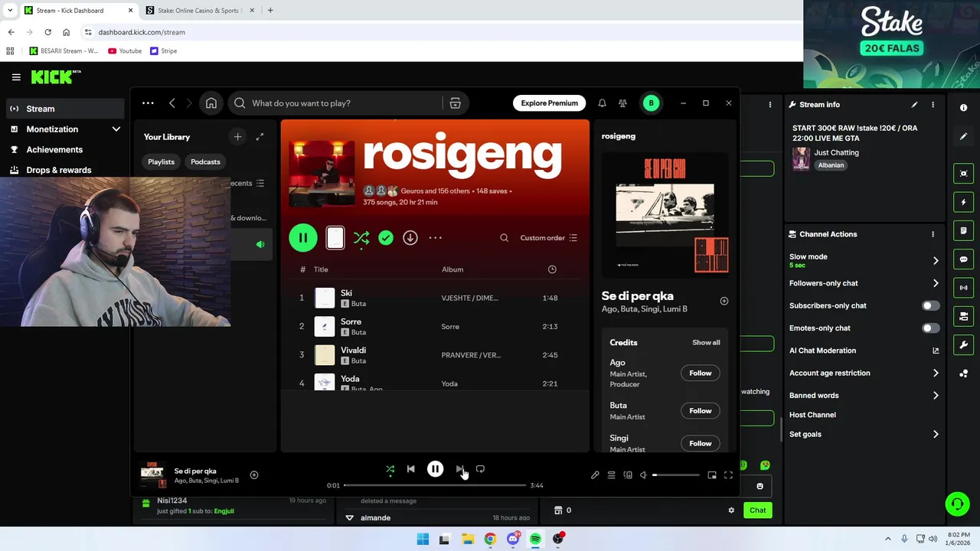The height and width of the screenshot is (551, 980).
Task: Play the track Ski by Buta
Action: [x=435, y=298]
